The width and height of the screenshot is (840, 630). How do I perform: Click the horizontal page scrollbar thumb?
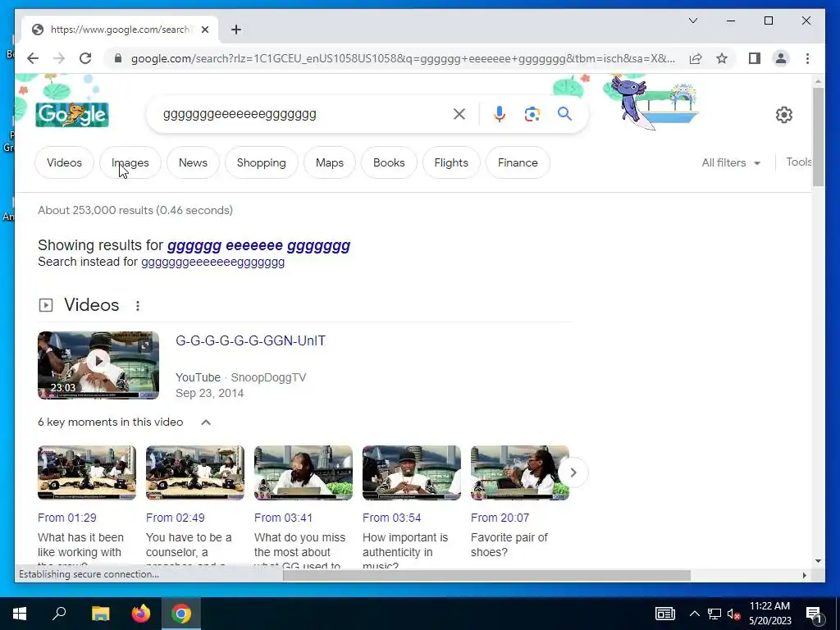tap(486, 575)
